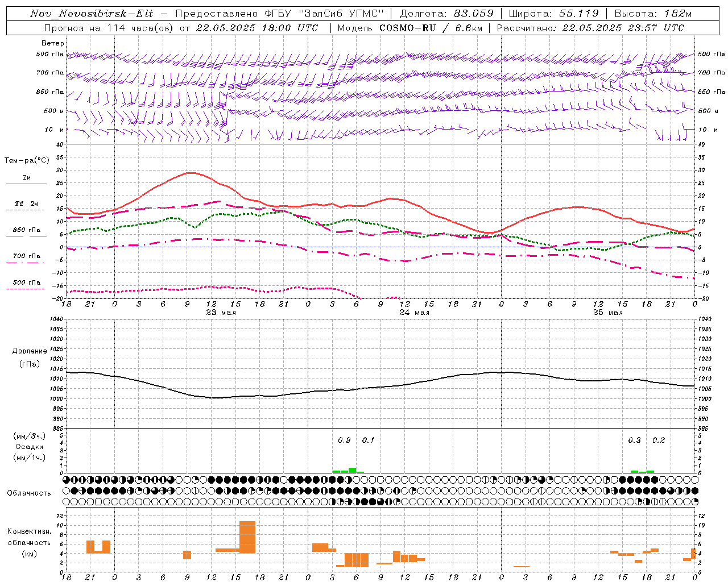Click the Ветер wind panel label

coord(53,43)
